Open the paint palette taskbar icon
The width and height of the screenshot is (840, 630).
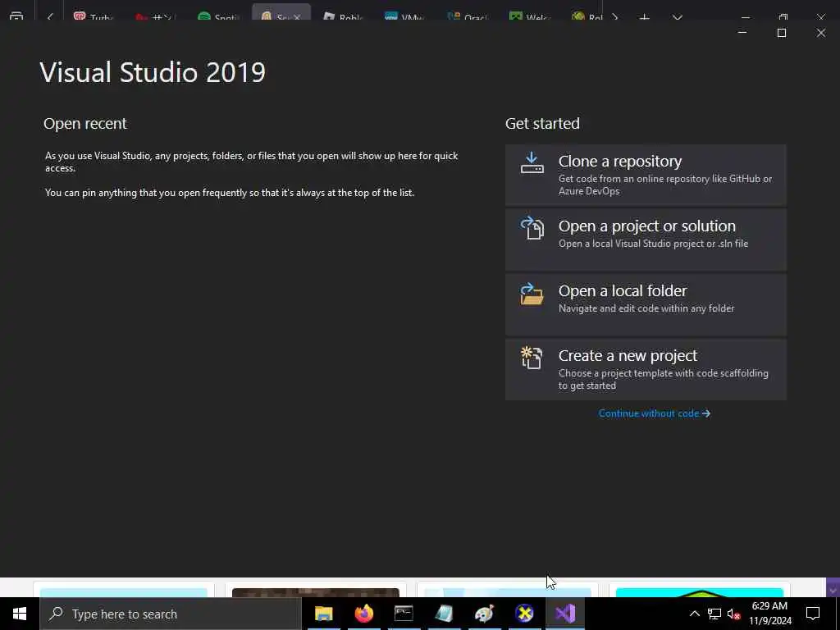pos(484,614)
